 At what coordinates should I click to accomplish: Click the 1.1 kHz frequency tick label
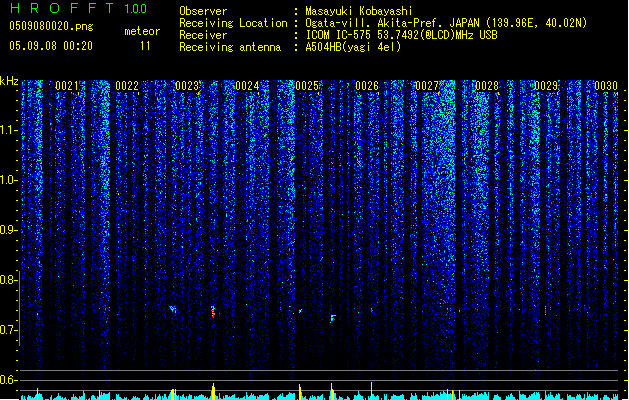coord(8,130)
